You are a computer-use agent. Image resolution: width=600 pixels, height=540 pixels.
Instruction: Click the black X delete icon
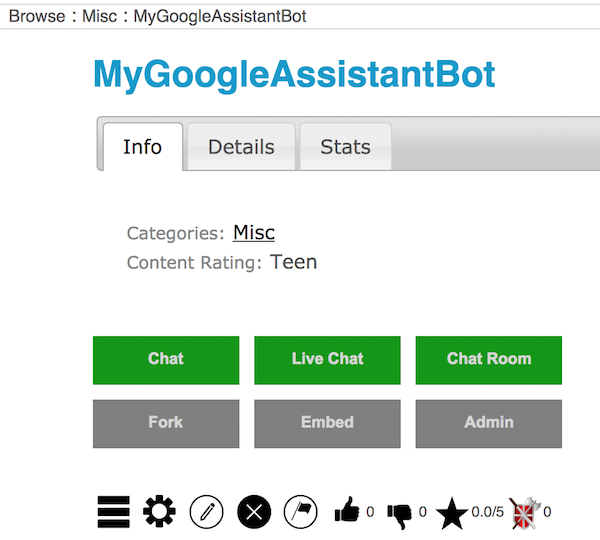point(254,512)
